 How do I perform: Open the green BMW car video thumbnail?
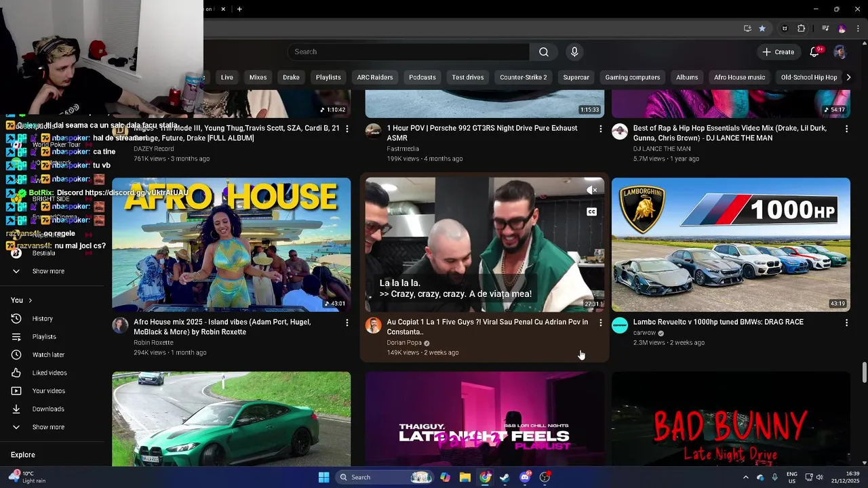231,419
